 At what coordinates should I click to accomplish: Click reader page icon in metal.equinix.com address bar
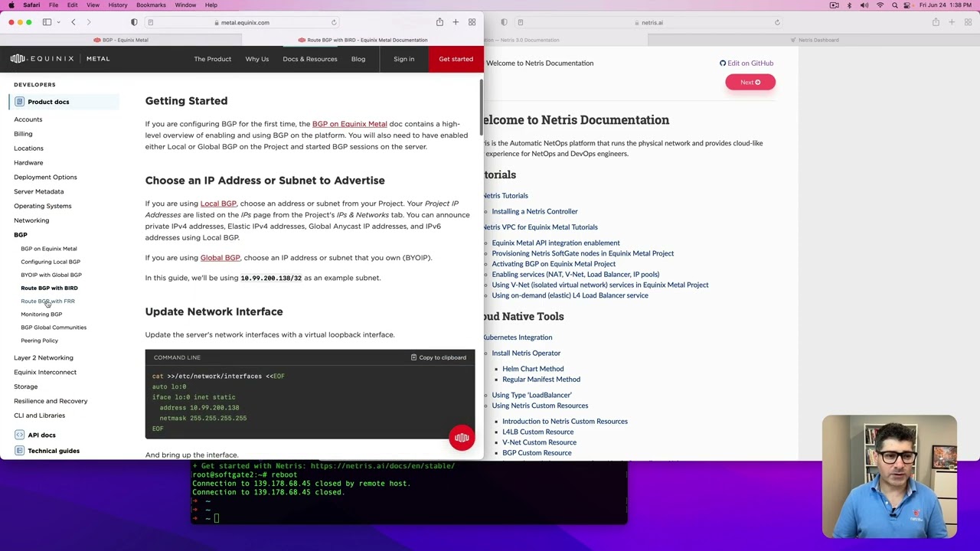[151, 22]
